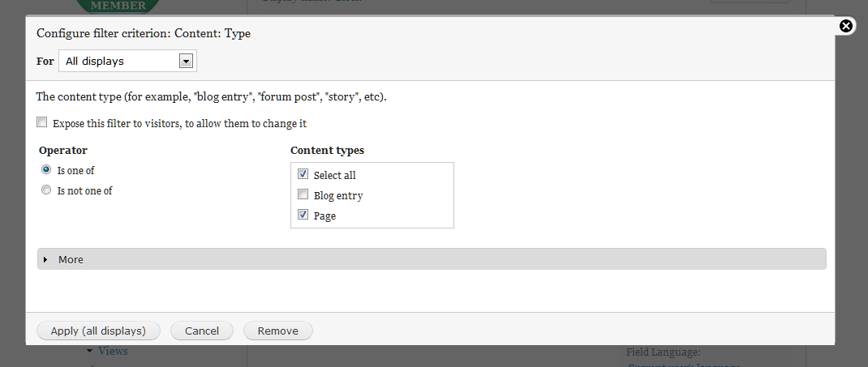Viewport: 868px width, 367px height.
Task: Click the Expose this filter label text
Action: (179, 123)
